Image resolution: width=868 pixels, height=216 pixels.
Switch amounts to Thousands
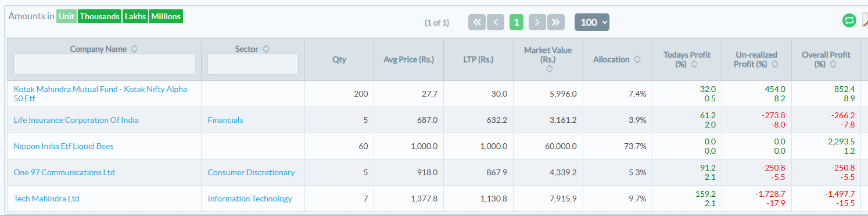pyautogui.click(x=100, y=16)
